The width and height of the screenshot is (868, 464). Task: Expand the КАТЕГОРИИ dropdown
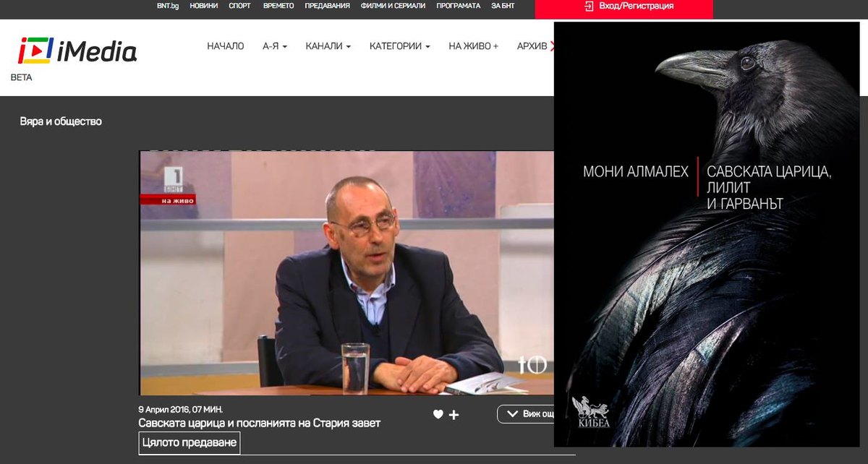click(399, 46)
